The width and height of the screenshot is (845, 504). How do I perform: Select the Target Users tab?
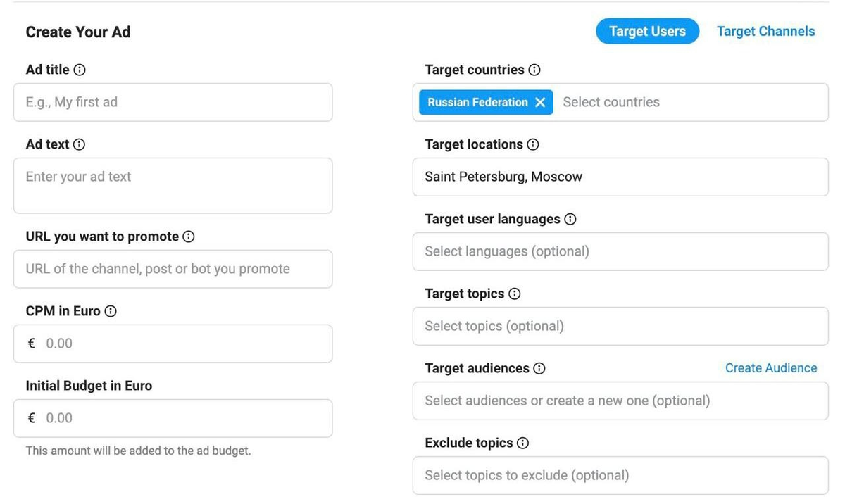[x=647, y=31]
